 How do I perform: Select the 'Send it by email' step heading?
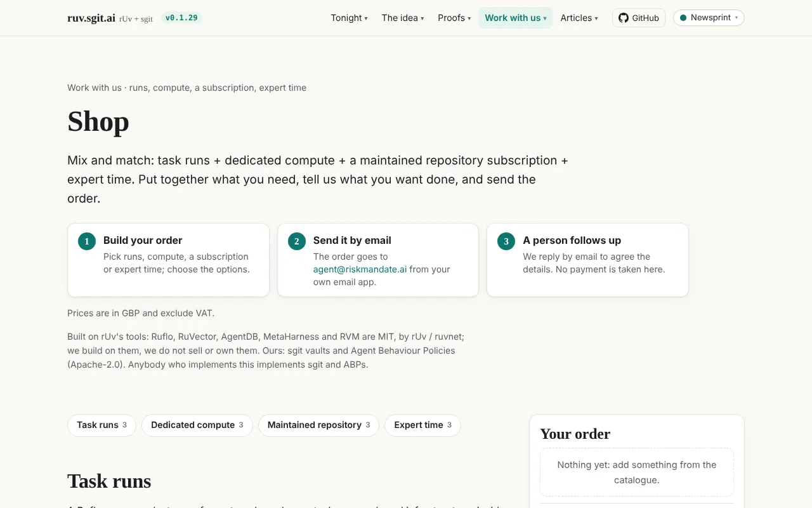pos(352,240)
